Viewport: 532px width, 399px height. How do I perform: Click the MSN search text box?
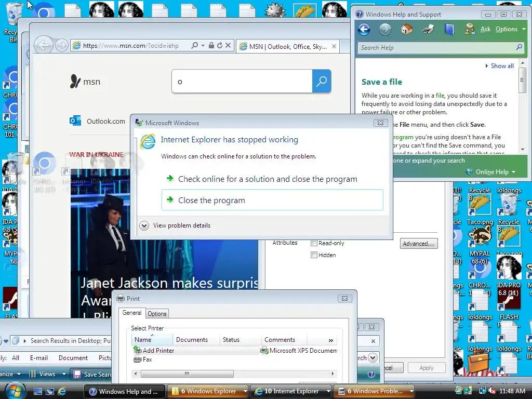tap(242, 81)
